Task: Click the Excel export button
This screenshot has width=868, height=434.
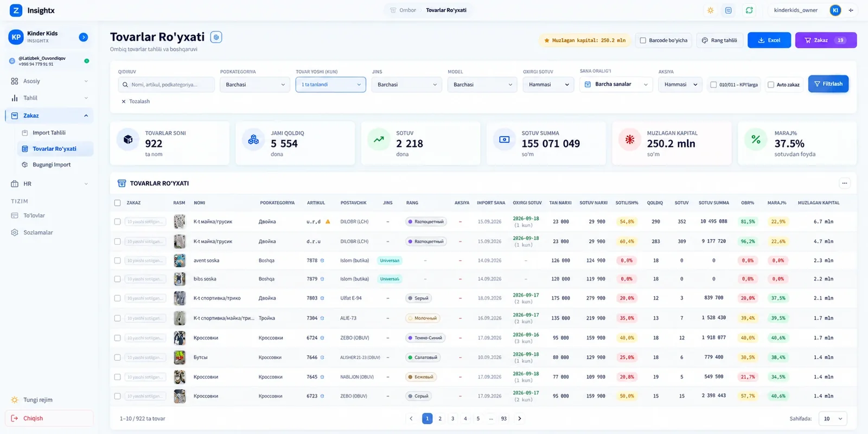Action: coord(769,40)
